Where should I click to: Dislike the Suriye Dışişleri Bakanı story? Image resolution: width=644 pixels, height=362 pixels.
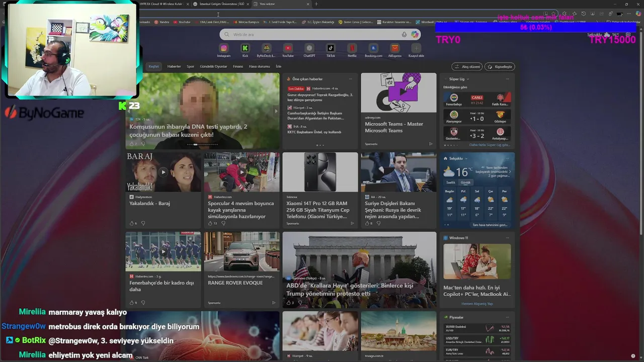pos(378,223)
